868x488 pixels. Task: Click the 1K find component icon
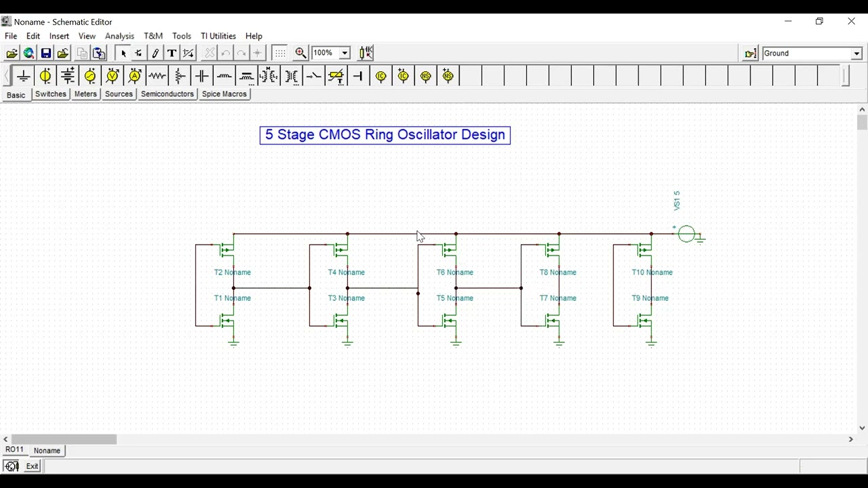(x=366, y=54)
